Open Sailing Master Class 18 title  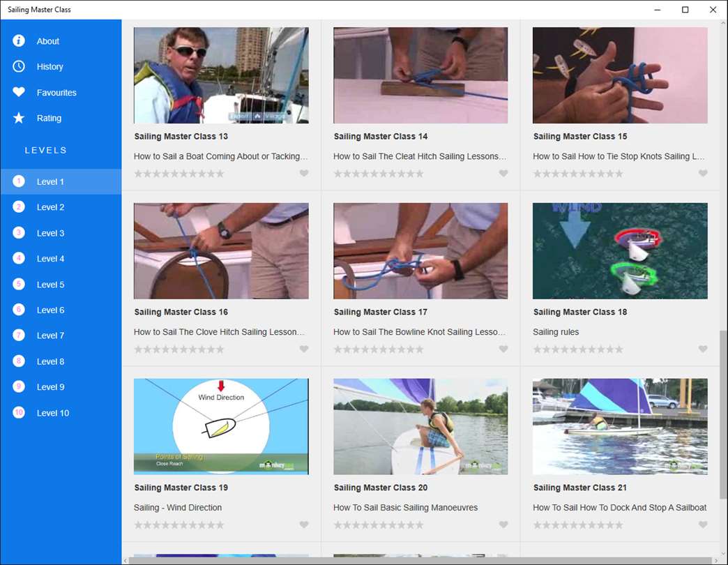pyautogui.click(x=580, y=312)
